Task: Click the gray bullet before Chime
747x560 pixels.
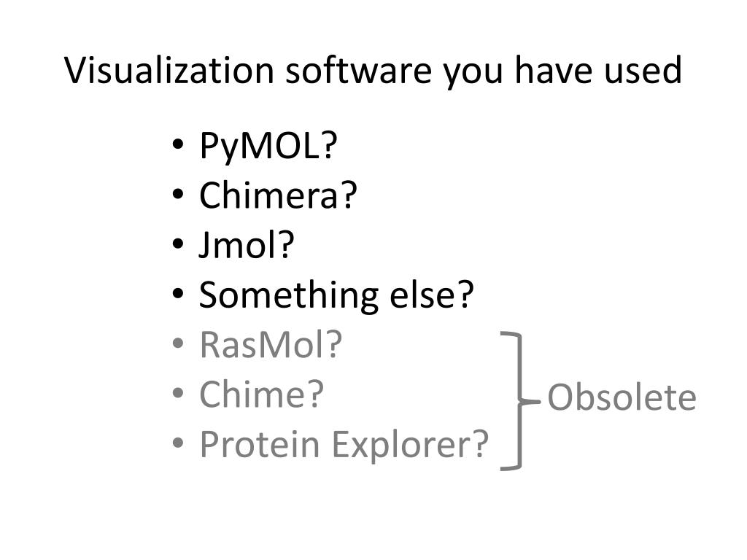Action: tap(178, 393)
